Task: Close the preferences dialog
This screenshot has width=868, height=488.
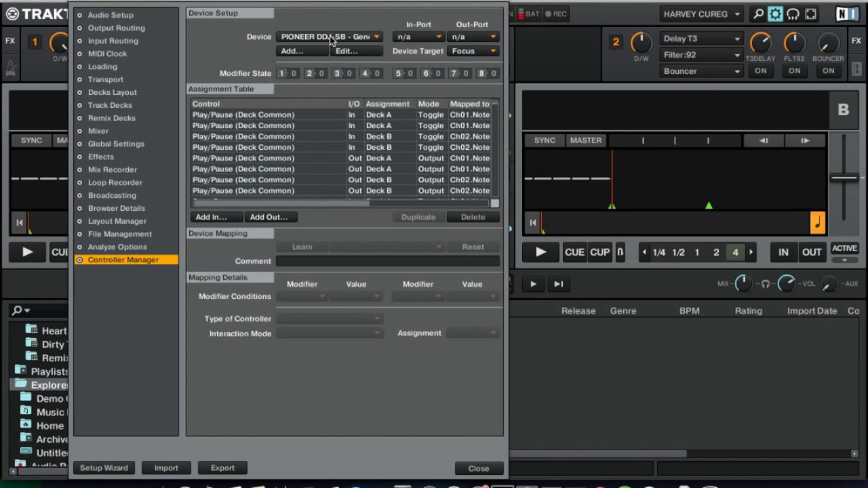Action: [479, 468]
